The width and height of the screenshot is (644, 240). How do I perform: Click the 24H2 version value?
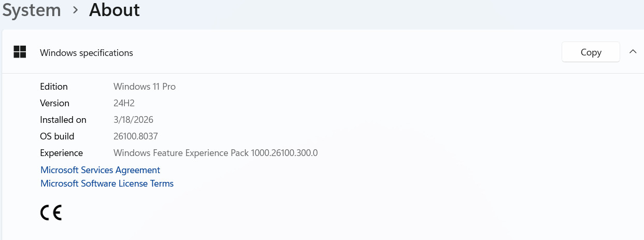pos(124,103)
